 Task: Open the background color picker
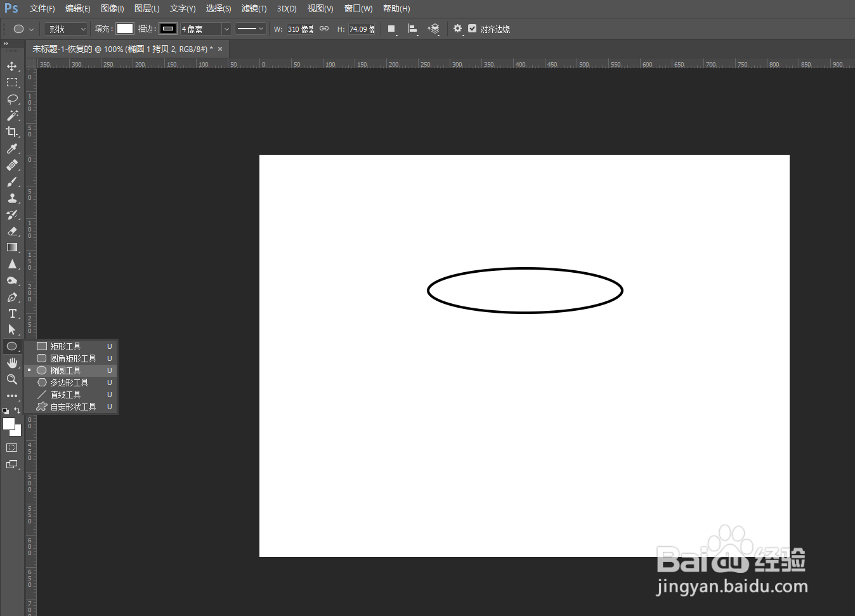pyautogui.click(x=18, y=432)
